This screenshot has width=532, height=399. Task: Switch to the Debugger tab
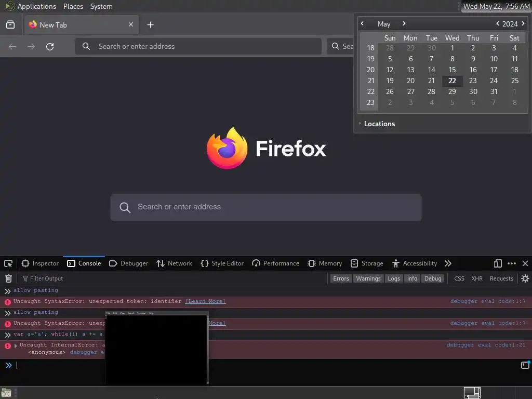129,263
